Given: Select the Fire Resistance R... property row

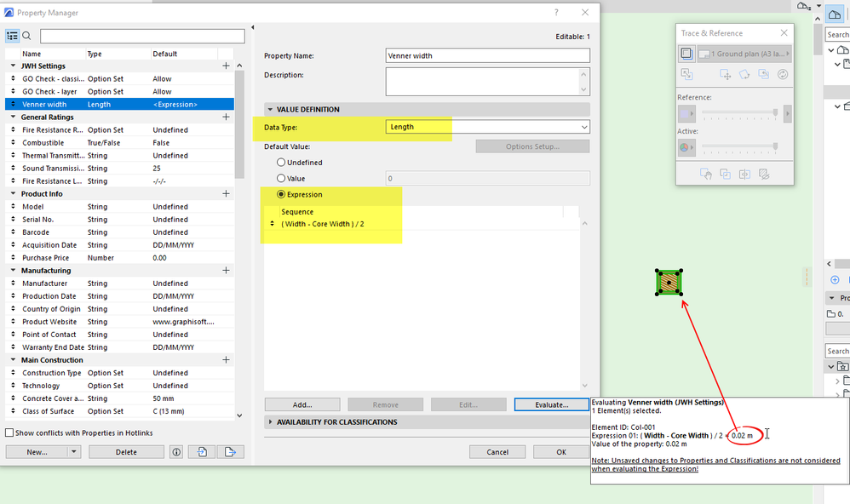Looking at the screenshot, I should click(120, 130).
